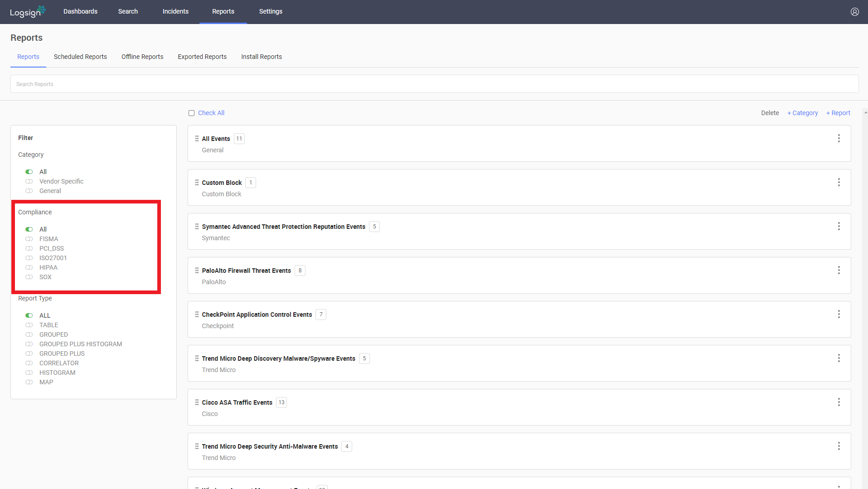Toggle the Compliance All filter switch
This screenshot has height=489, width=868.
pos(29,229)
